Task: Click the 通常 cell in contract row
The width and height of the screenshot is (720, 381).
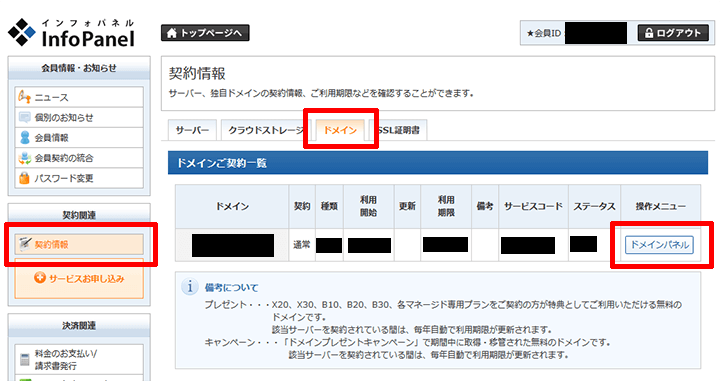Action: point(302,245)
